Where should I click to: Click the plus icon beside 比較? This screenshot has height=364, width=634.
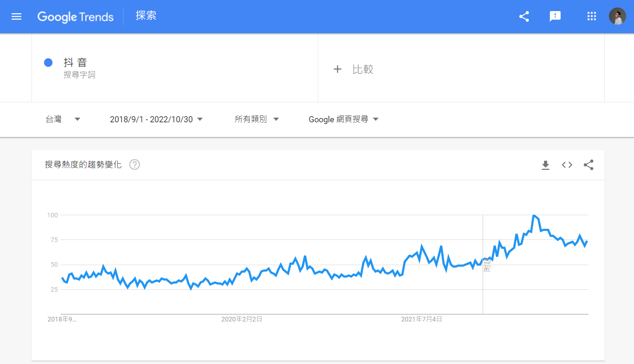[x=337, y=69]
